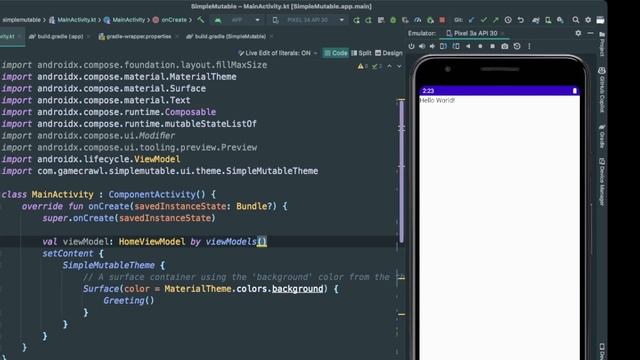The image size is (640, 360).
Task: Open the Profile app gauge icon
Action: [418, 20]
